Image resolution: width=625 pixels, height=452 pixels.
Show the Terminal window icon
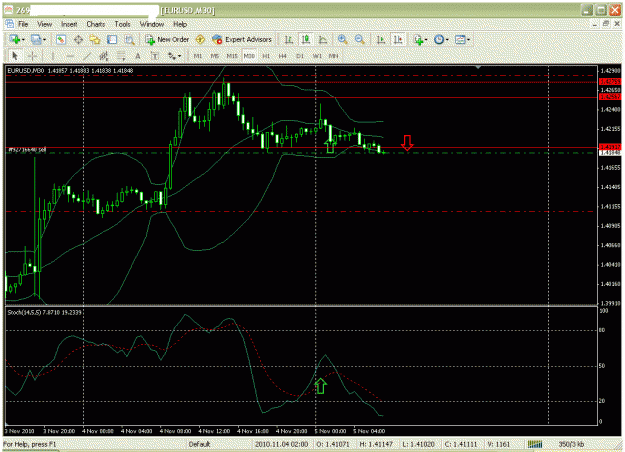(112, 39)
